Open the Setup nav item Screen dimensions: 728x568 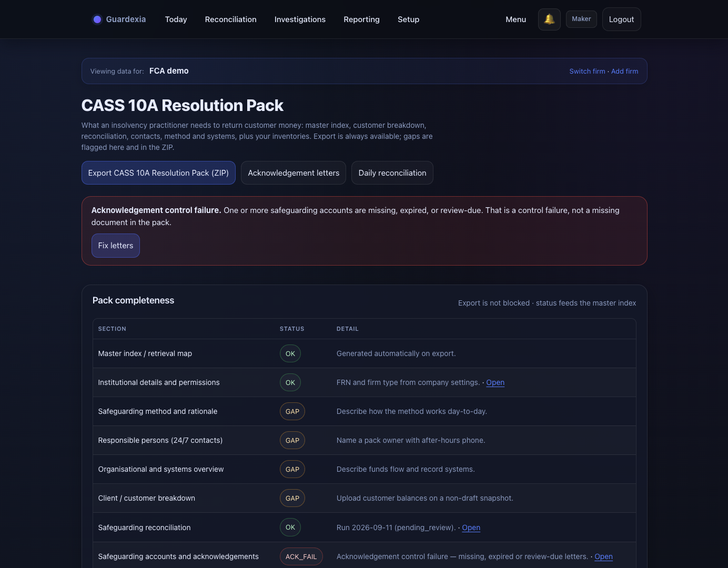[408, 19]
